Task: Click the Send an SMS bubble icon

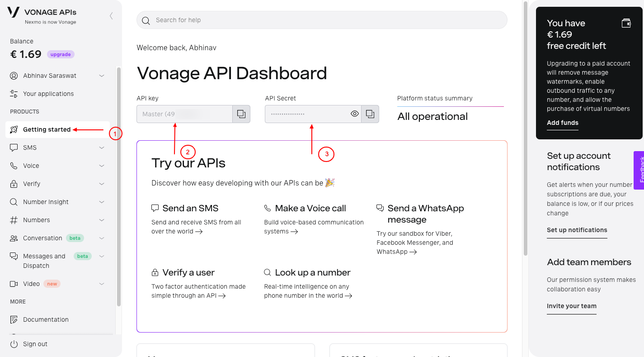Action: point(155,208)
